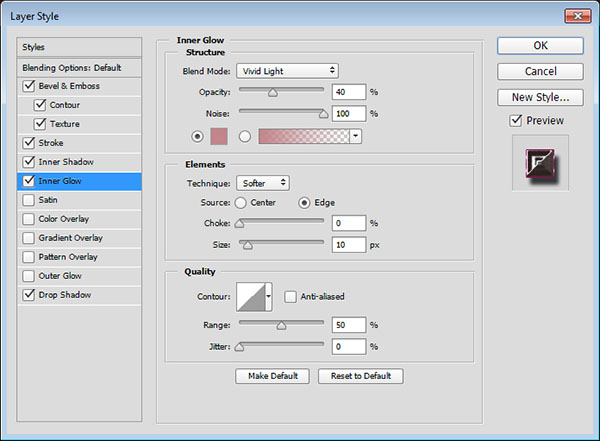600x441 pixels.
Task: Enable the Satin effect checkbox
Action: point(27,200)
